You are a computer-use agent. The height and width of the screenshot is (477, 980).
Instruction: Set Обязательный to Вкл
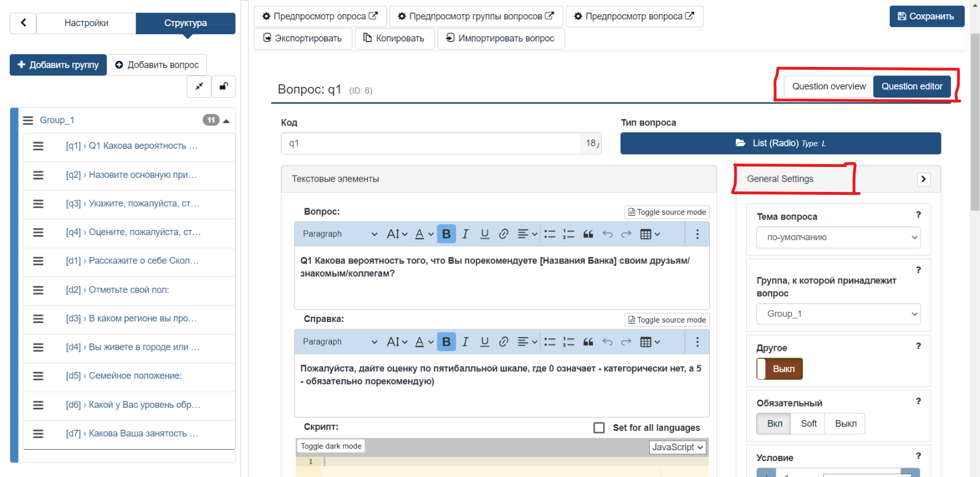(x=774, y=424)
